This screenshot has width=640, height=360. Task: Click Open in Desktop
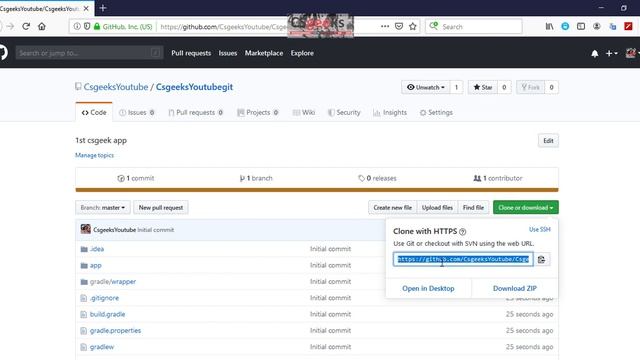point(428,289)
